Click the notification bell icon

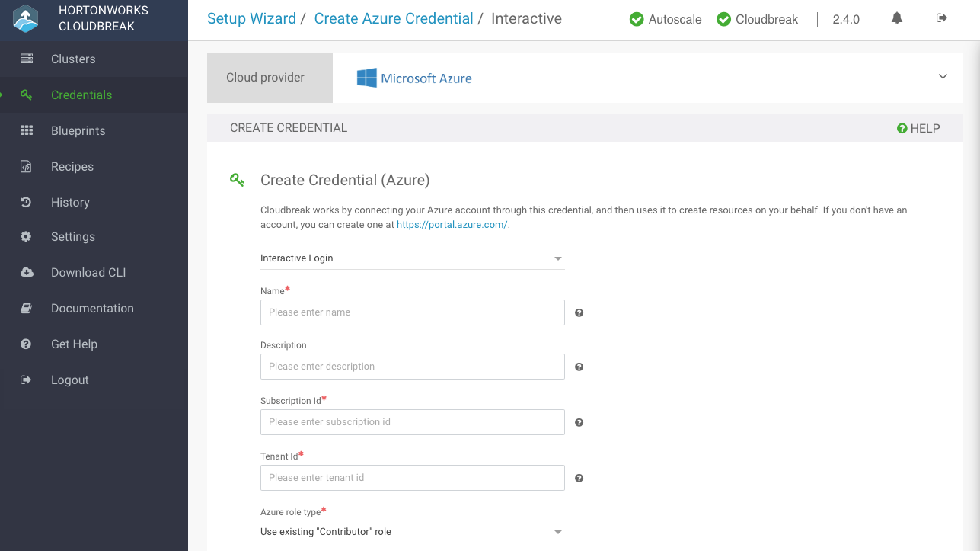[897, 18]
